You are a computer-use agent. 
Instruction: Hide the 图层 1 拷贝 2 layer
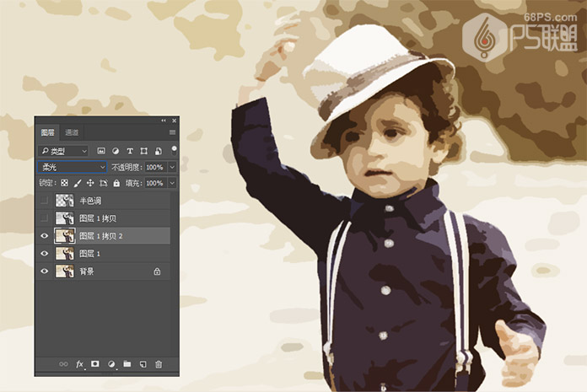click(x=44, y=236)
